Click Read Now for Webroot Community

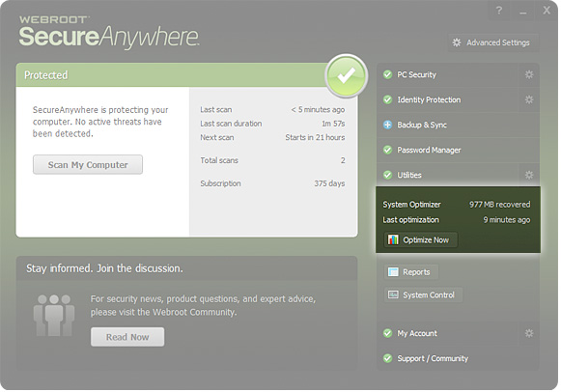tap(127, 337)
